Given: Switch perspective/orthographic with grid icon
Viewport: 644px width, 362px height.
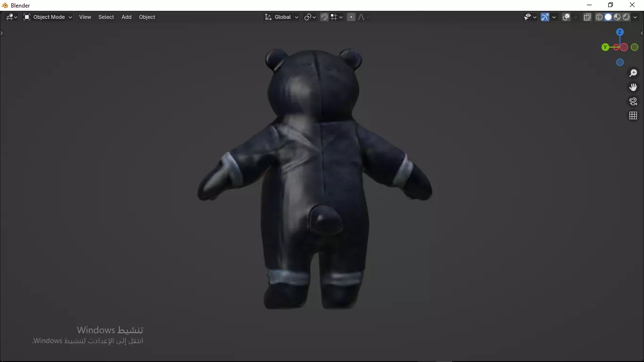Looking at the screenshot, I should 633,115.
